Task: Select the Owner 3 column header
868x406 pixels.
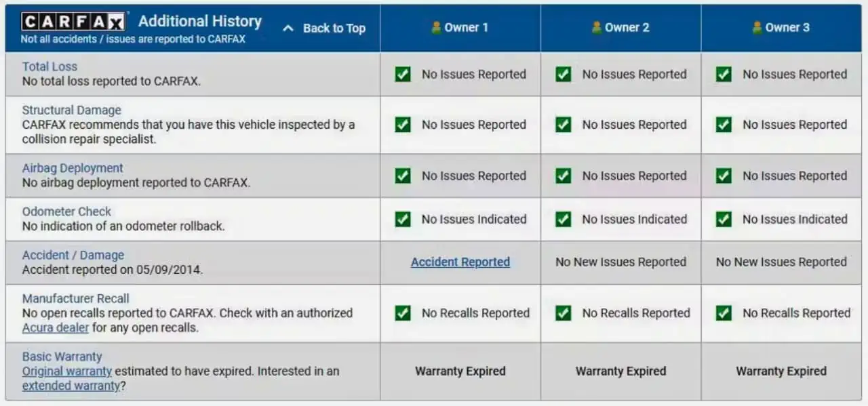Action: coord(780,28)
